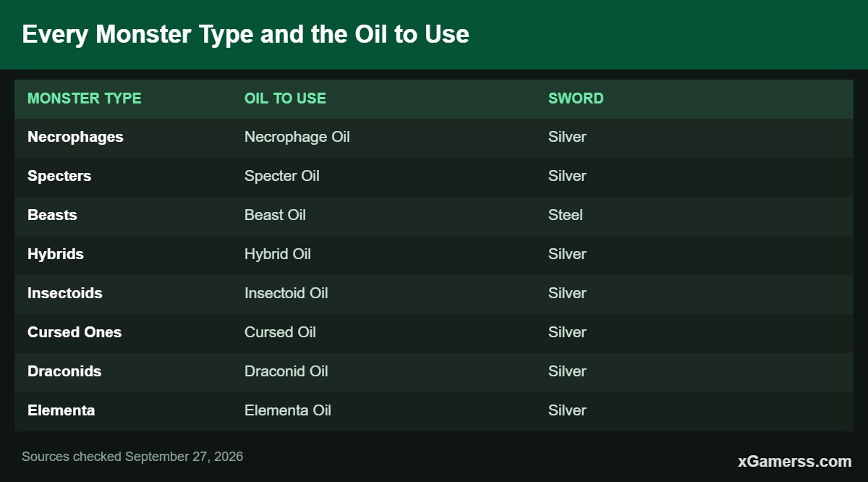Viewport: 868px width, 482px height.
Task: Select the "Elementa" monster type cell
Action: (x=61, y=410)
